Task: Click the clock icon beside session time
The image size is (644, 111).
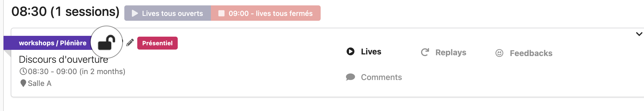Action: [x=23, y=71]
